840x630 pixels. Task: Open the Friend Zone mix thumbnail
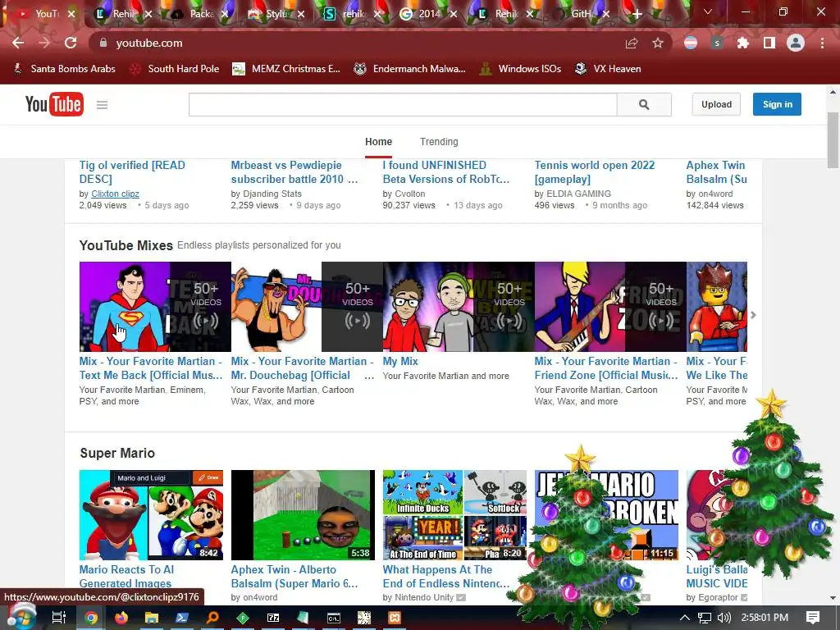coord(610,307)
